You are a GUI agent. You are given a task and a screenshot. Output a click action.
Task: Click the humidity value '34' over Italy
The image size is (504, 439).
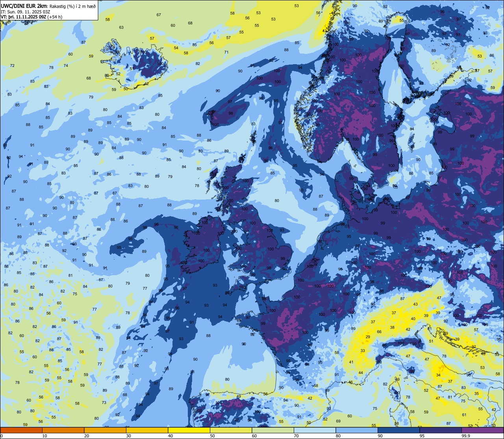tap(438, 375)
